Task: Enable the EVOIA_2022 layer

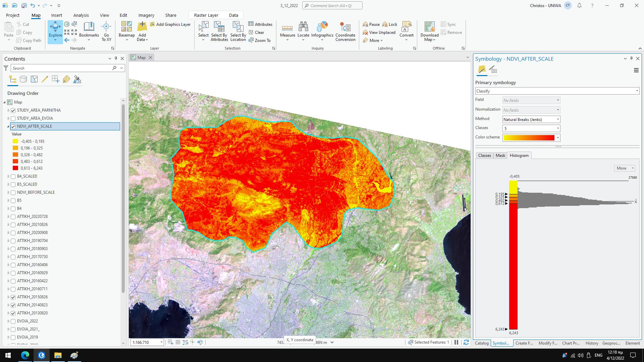Action: tap(13, 321)
